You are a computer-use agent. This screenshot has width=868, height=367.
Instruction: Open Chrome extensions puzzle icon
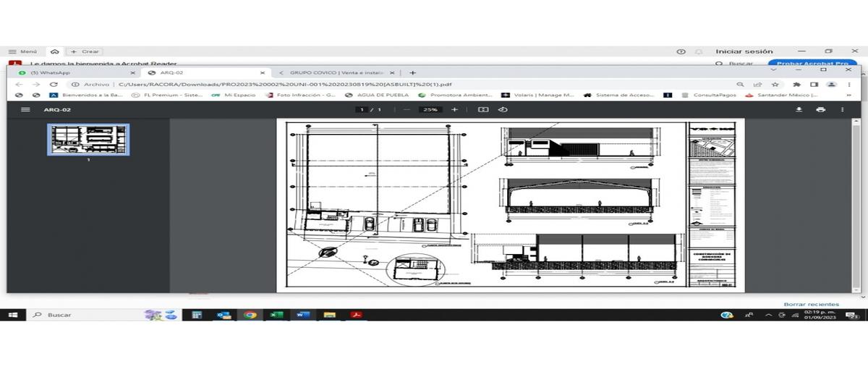coord(796,84)
